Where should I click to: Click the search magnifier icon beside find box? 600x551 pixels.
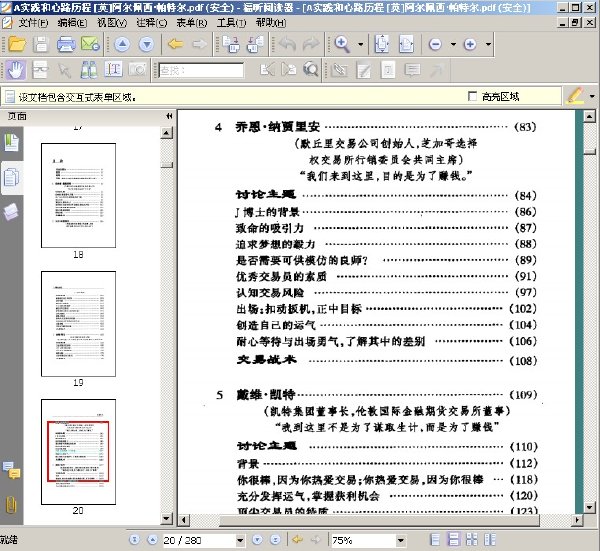(x=310, y=70)
